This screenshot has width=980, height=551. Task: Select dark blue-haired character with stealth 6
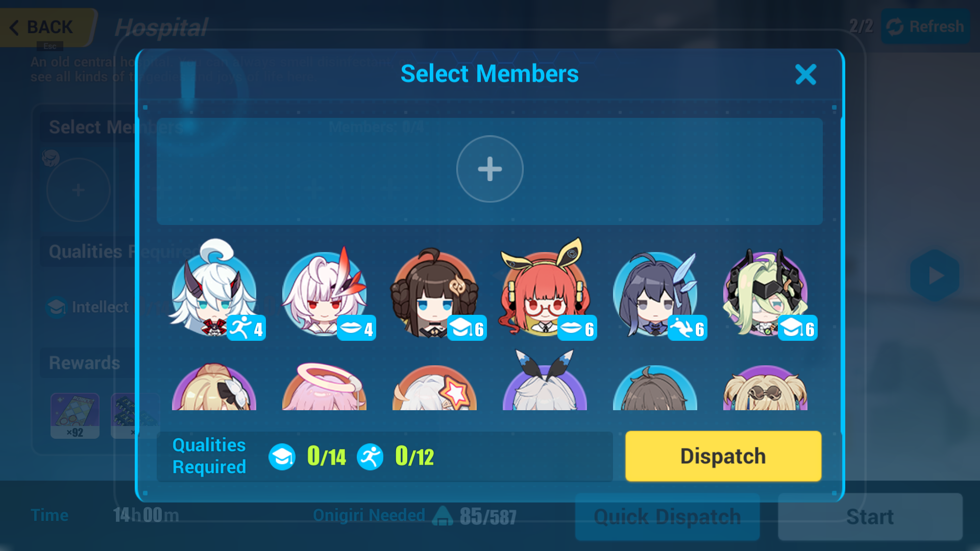pos(658,294)
